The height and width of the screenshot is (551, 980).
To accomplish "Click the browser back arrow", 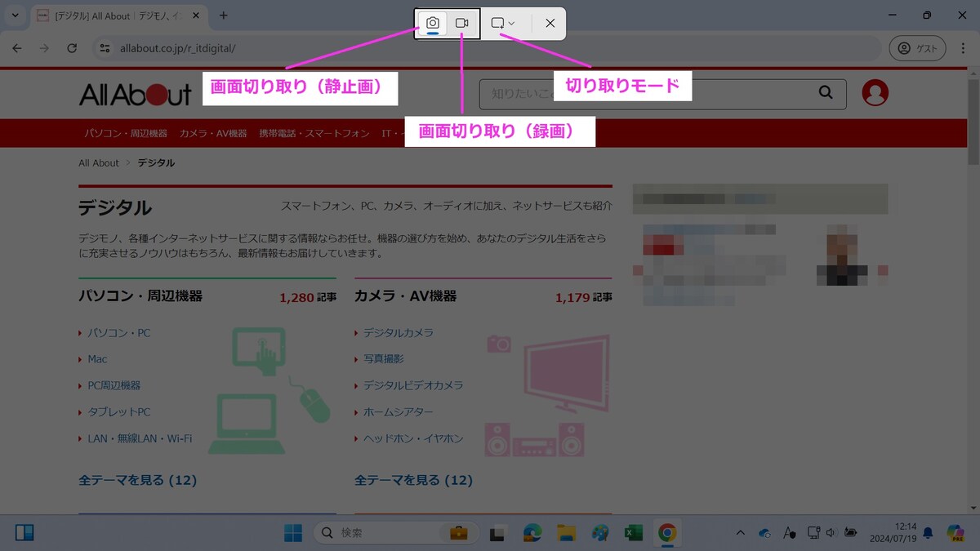I will (x=17, y=48).
